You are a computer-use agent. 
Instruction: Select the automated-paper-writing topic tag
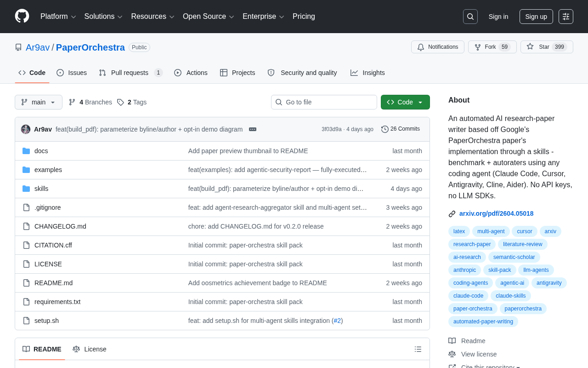[483, 322]
